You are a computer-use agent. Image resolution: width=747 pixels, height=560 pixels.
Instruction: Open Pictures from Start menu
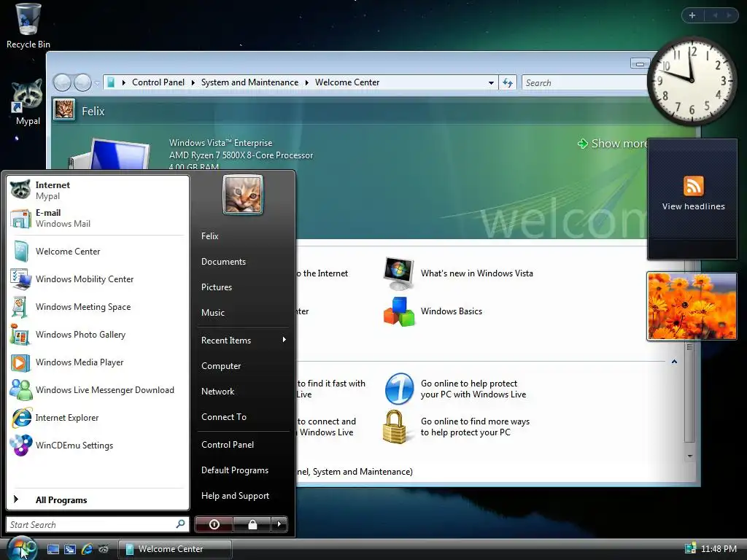244,287
